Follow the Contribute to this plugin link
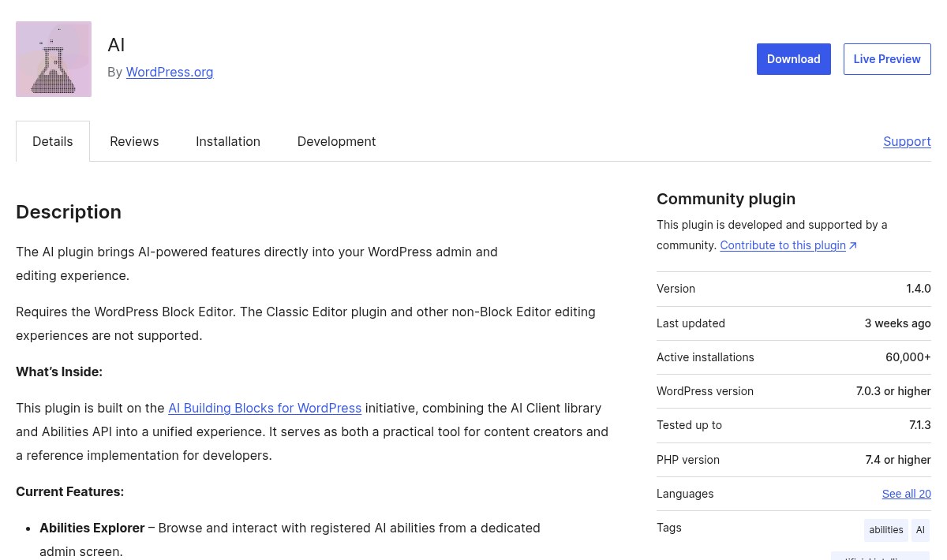This screenshot has width=947, height=560. (788, 245)
